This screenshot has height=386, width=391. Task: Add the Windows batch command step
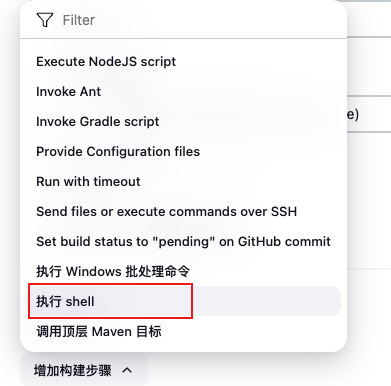click(x=184, y=271)
